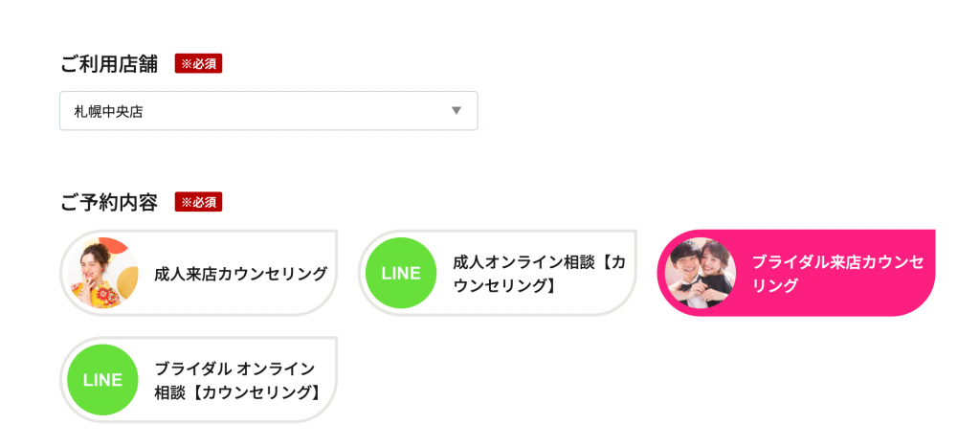
Task: Click the 必須 badge beside ご予約内容
Action: click(198, 202)
